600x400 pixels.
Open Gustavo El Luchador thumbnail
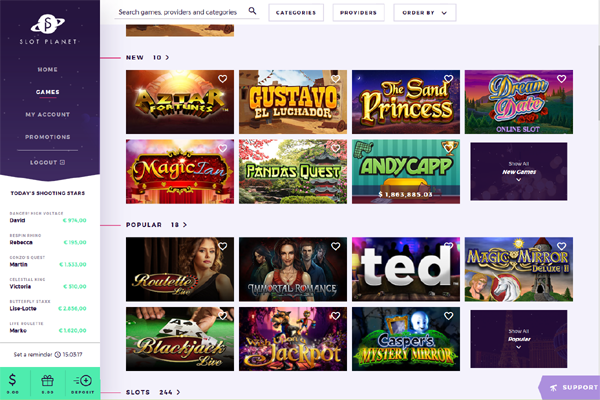293,102
